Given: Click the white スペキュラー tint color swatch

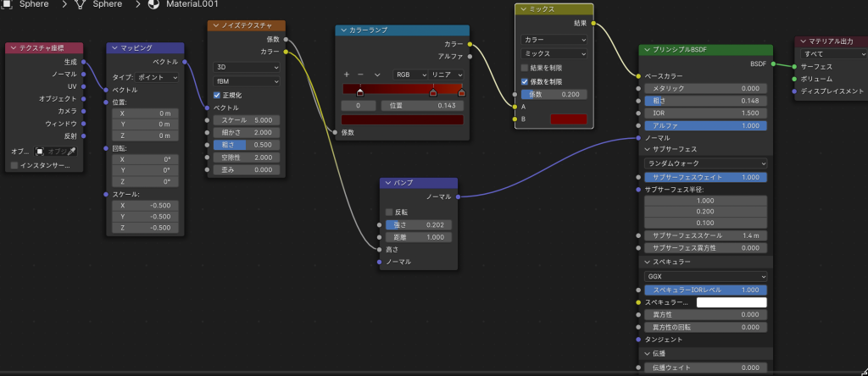Looking at the screenshot, I should click(732, 302).
